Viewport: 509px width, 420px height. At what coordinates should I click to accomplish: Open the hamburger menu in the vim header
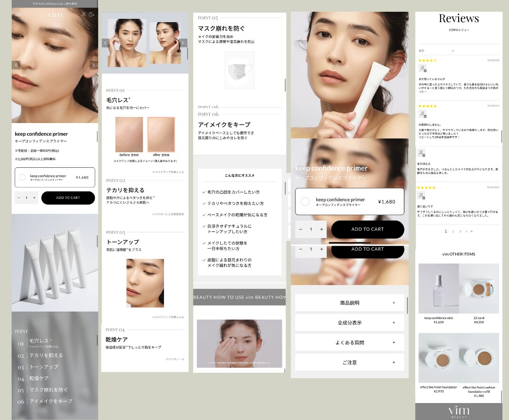18,15
